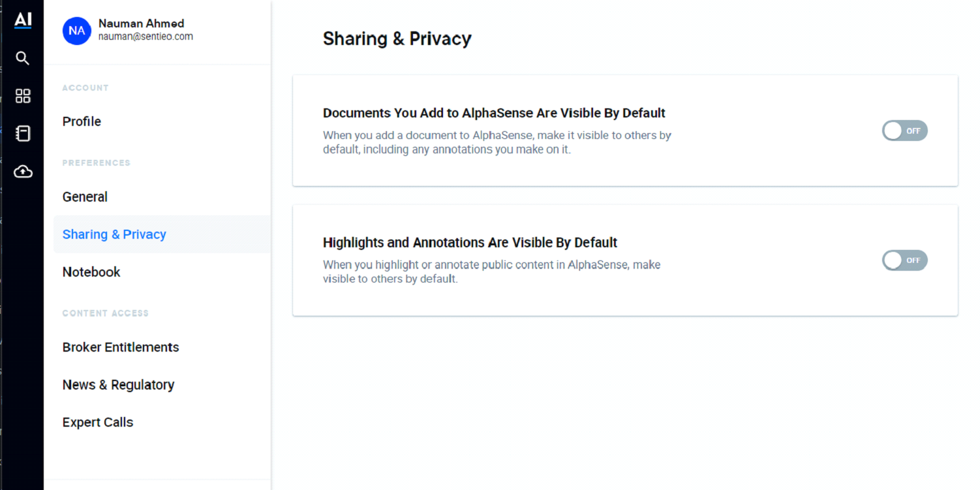Open Broker Entitlements section
This screenshot has width=980, height=490.
(x=121, y=347)
